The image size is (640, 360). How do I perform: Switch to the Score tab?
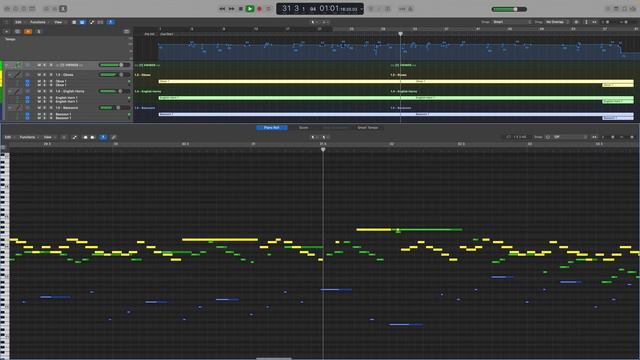pos(304,128)
